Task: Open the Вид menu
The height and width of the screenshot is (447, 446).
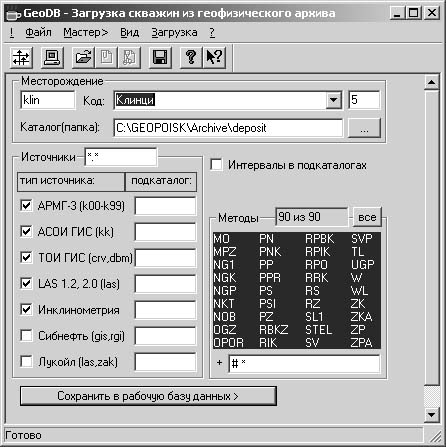Action: [129, 32]
